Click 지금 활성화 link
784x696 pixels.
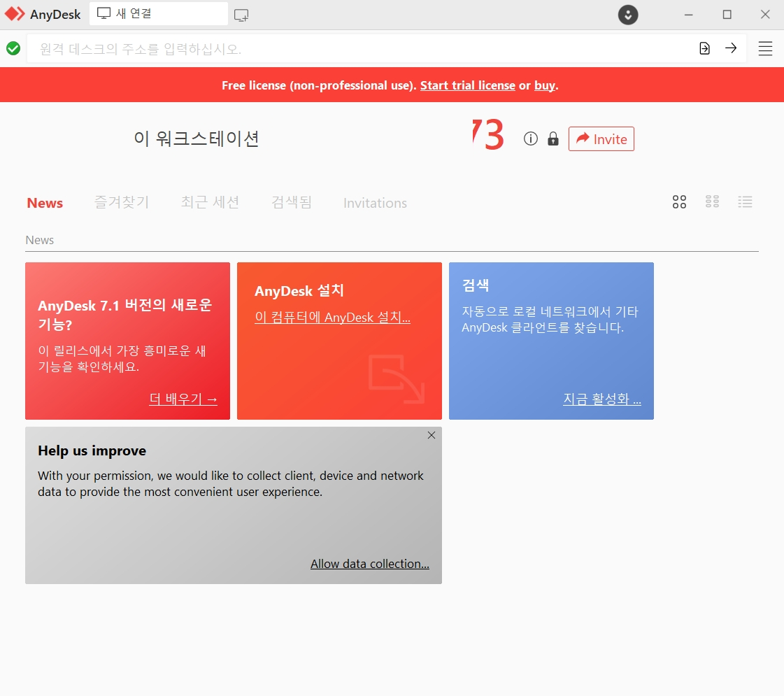602,399
